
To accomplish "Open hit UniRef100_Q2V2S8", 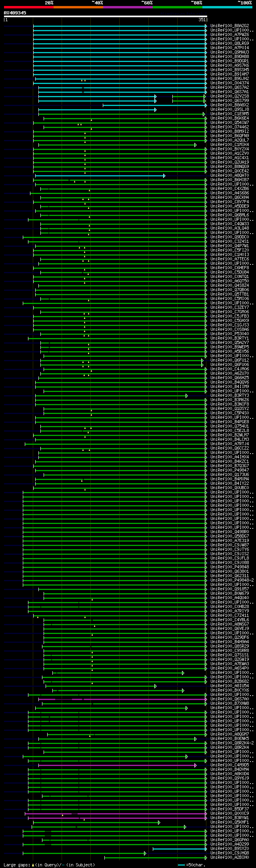I will [x=230, y=96].
